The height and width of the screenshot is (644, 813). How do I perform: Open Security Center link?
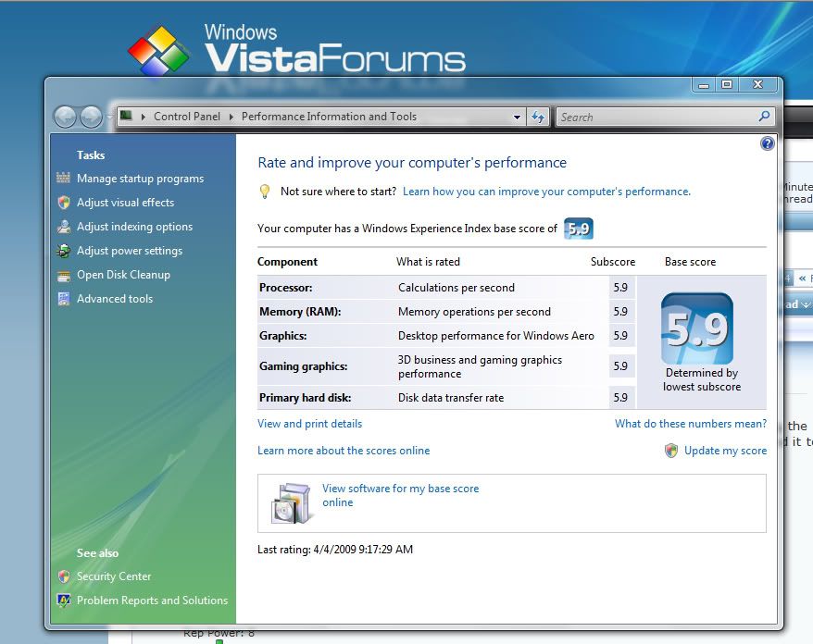114,576
